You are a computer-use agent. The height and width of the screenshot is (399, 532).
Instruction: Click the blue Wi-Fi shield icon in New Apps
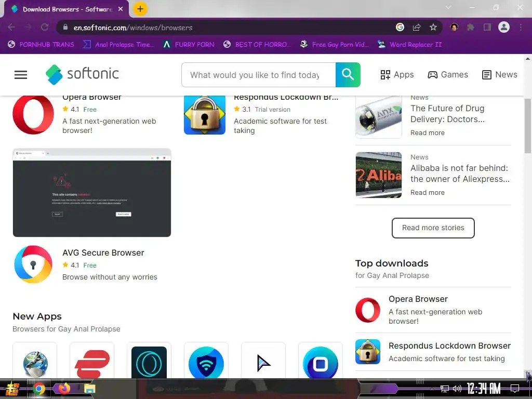(x=206, y=362)
